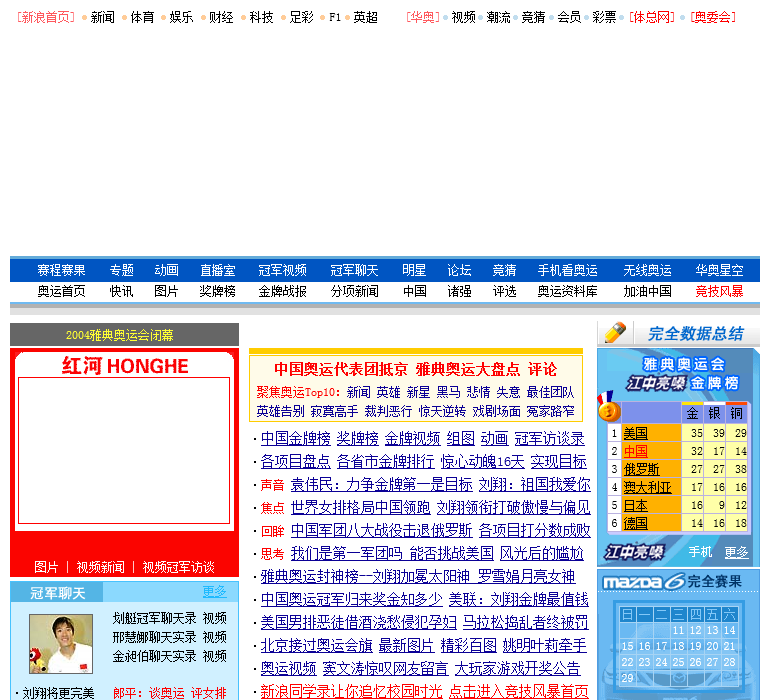Open 中国奥运冠军归来奖金知多少 article
This screenshot has height=700, width=770.
tap(351, 599)
